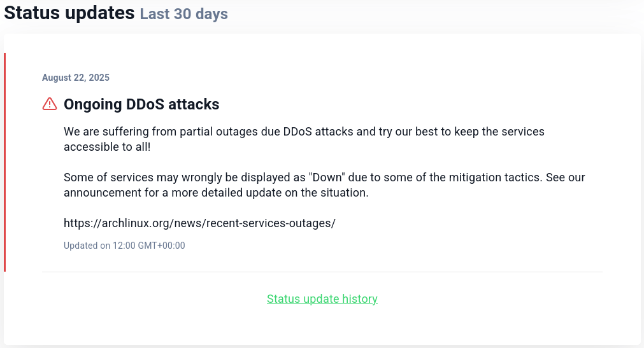
Task: Click "accessible to all!" text line
Action: click(107, 147)
